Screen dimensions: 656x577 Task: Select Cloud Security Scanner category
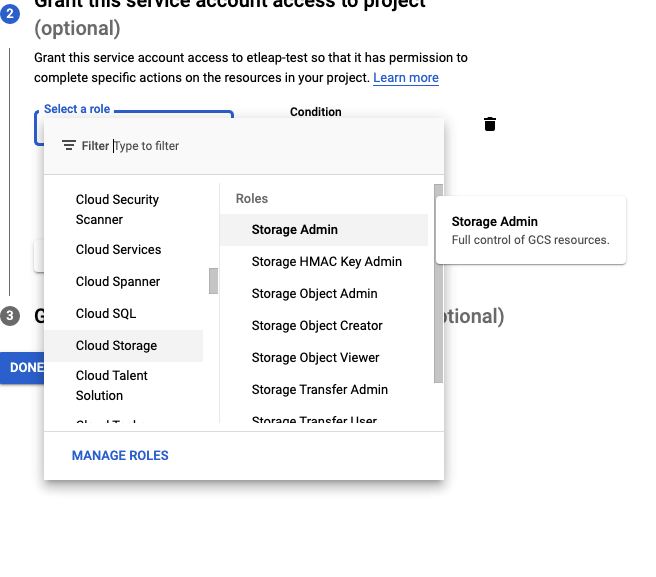point(117,209)
